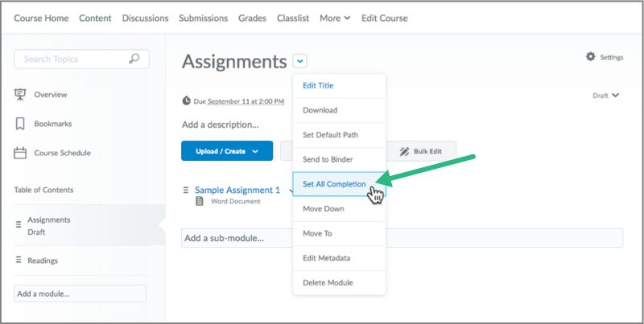Select Set All Completion menu item
Viewport: 644px width, 324px height.
click(x=334, y=184)
